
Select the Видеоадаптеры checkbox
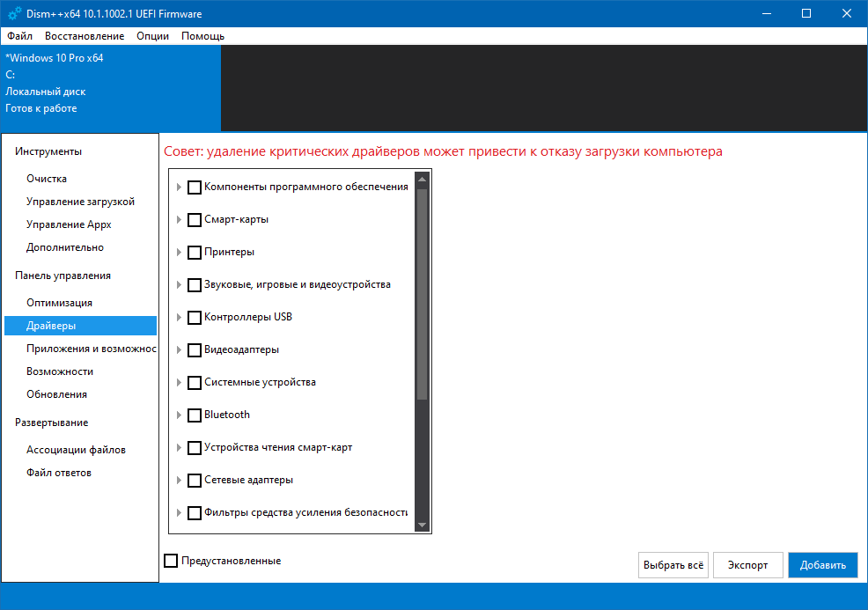[x=195, y=350]
